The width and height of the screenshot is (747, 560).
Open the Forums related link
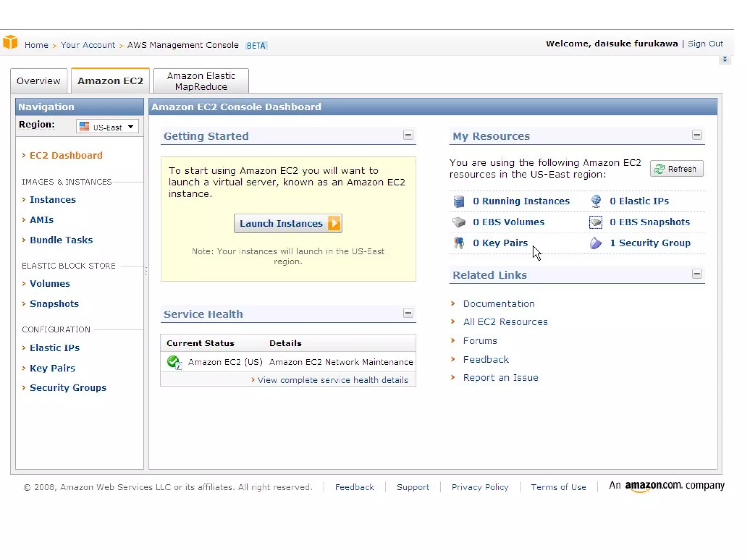coord(480,341)
